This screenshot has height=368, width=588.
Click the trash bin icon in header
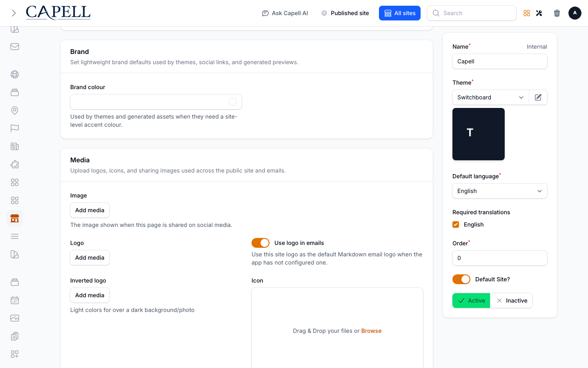coord(557,13)
